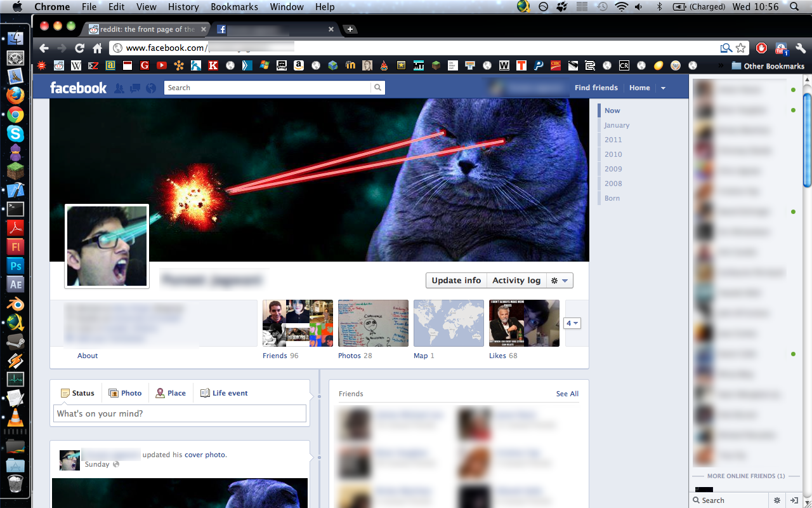Open the YouTube bookmark icon

click(x=162, y=65)
